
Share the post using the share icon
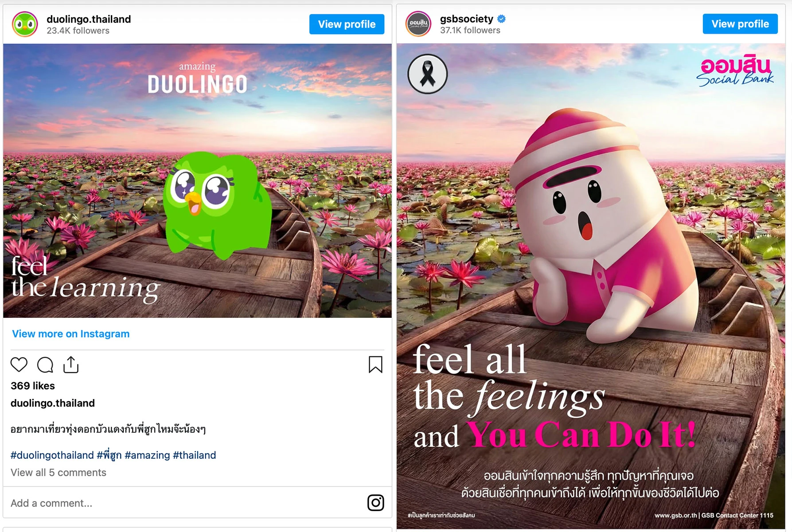coord(71,364)
